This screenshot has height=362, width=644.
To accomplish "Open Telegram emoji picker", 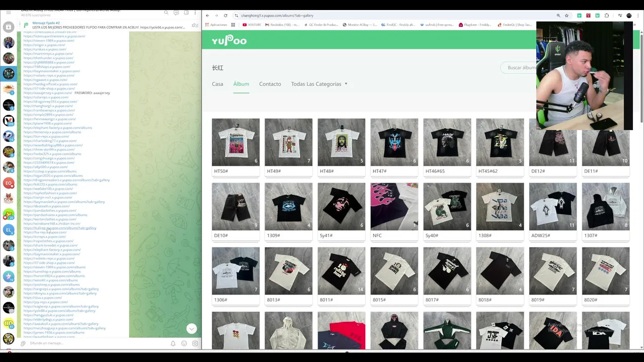I will 184,343.
